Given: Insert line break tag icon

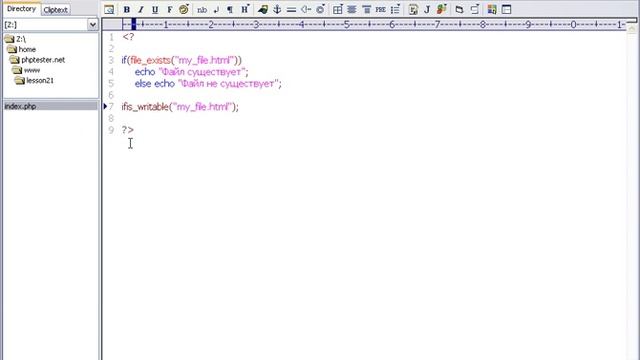Looking at the screenshot, I should (x=216, y=9).
